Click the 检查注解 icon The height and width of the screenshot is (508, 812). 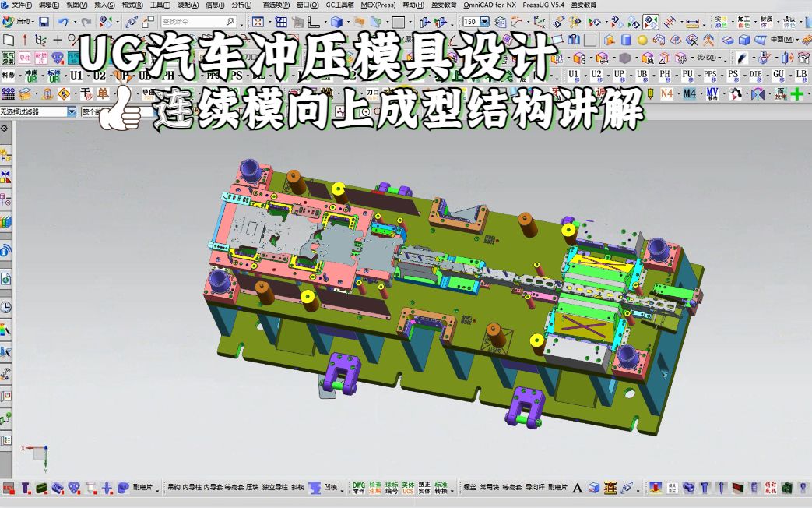(375, 488)
